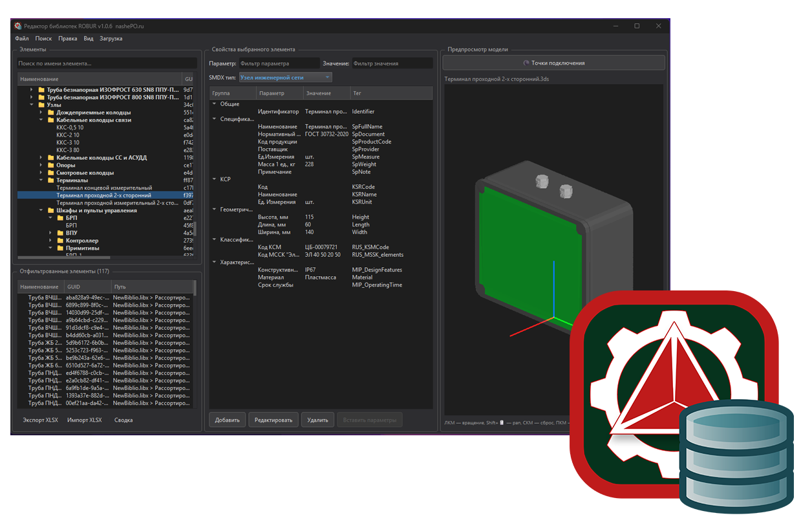Select Терминал концевой измерительный in tree

coord(104,188)
